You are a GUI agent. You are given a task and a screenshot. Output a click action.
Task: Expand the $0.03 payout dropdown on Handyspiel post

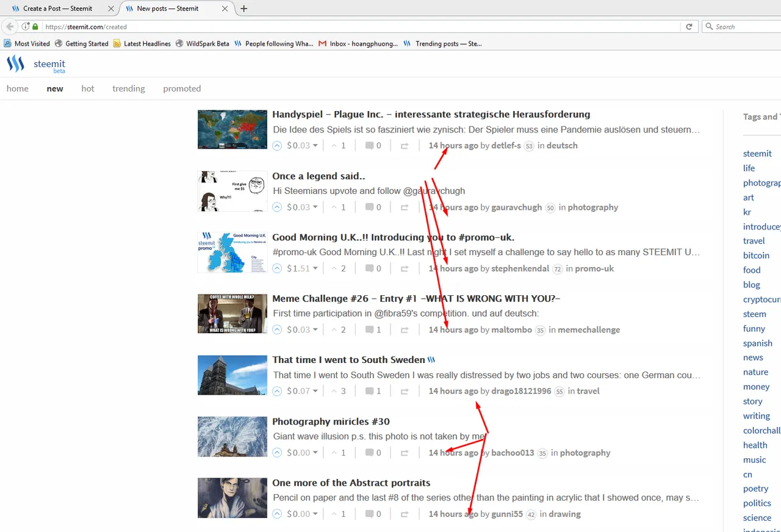coord(303,146)
